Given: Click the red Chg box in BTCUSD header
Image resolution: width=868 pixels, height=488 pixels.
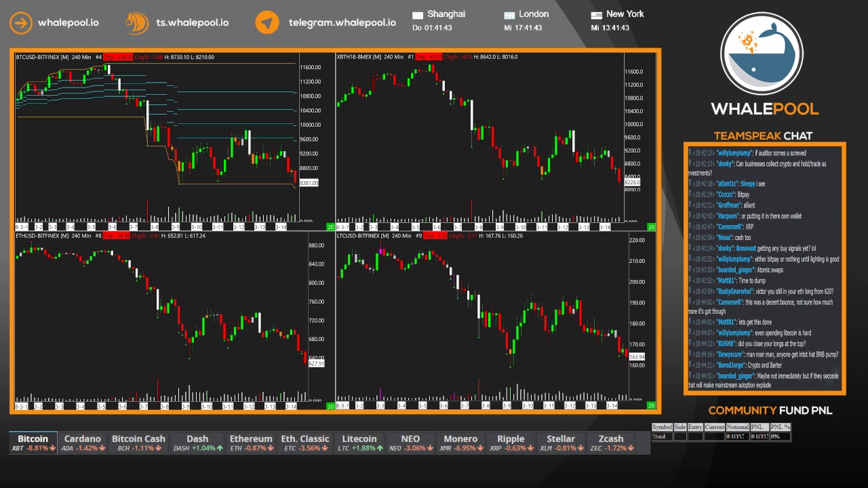Looking at the screenshot, I should [x=119, y=57].
